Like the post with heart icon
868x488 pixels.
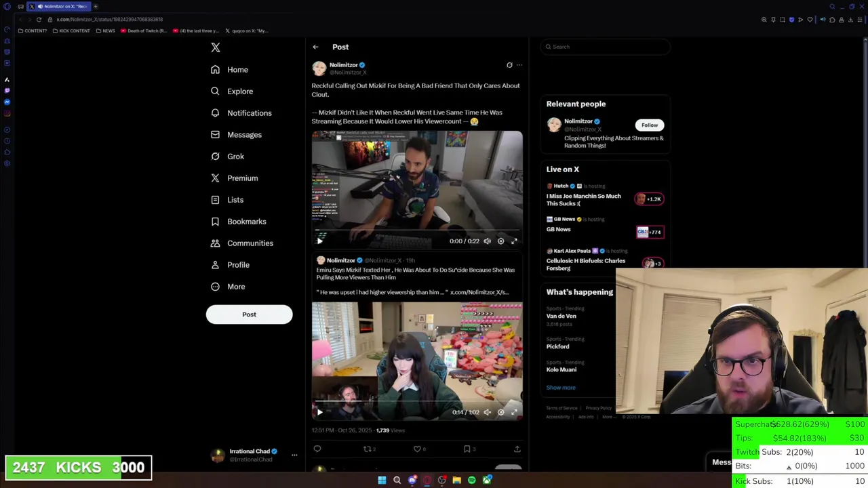click(419, 449)
